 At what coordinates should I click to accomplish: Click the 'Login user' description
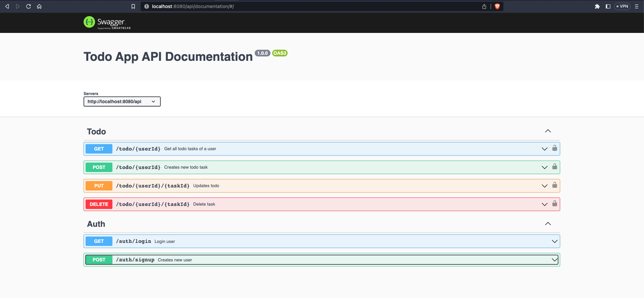(x=165, y=242)
